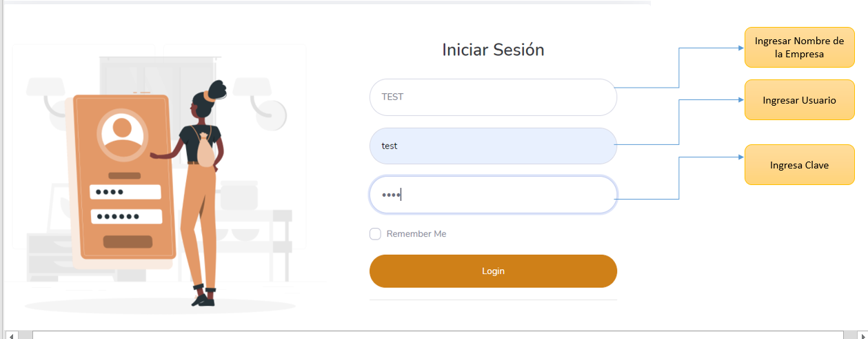This screenshot has width=868, height=339.
Task: Click the brown button on illustrated phone
Action: click(128, 242)
